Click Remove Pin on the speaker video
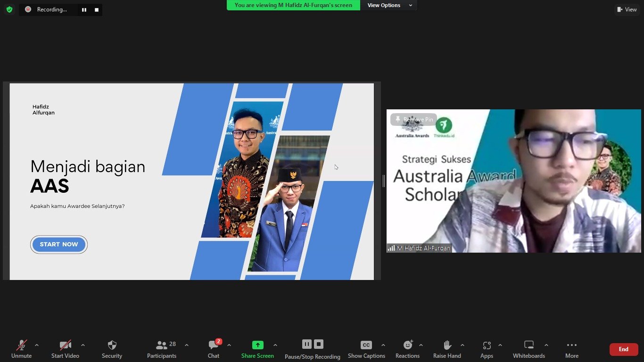 click(x=414, y=120)
